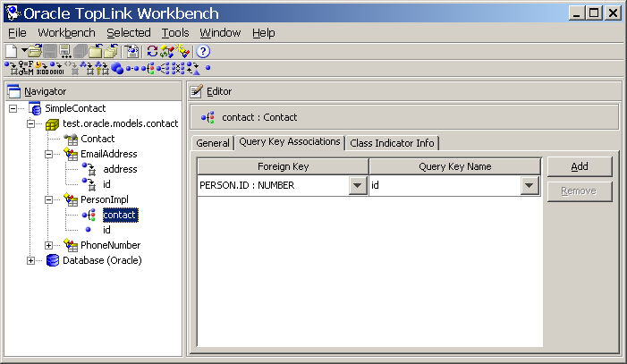This screenshot has height=364, width=627.
Task: Select the Direct-to-Field mapping tool
Action: pos(12,68)
